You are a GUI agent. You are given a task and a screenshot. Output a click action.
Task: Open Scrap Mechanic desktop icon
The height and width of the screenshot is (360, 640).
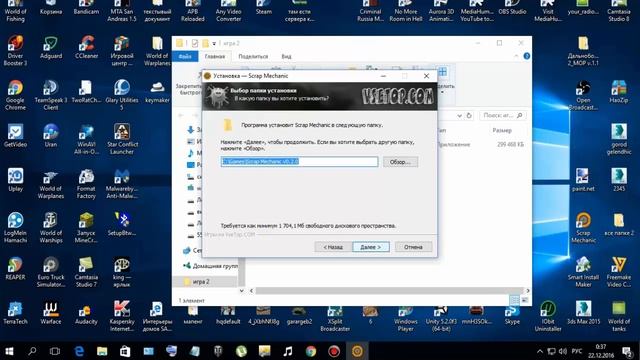pyautogui.click(x=583, y=228)
